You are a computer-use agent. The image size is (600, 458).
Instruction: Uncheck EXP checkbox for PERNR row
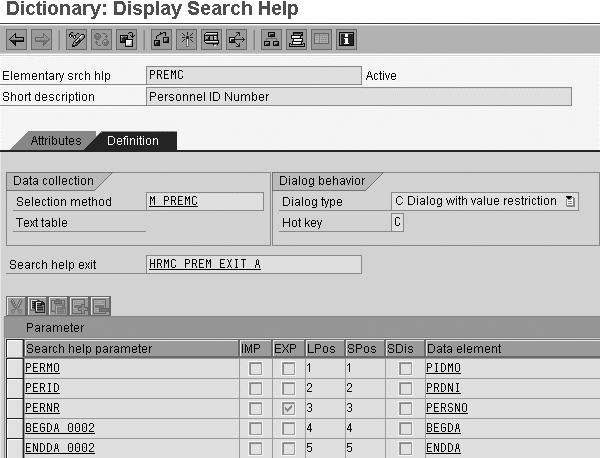288,408
